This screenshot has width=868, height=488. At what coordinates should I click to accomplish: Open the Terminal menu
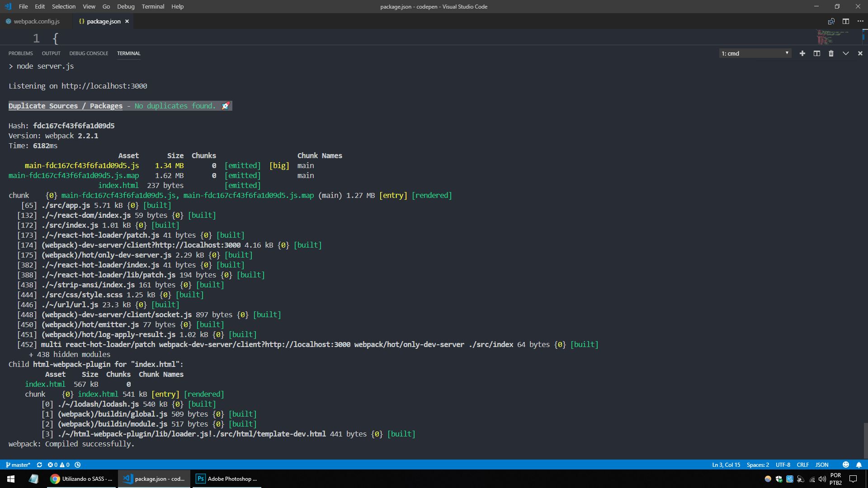(x=153, y=6)
